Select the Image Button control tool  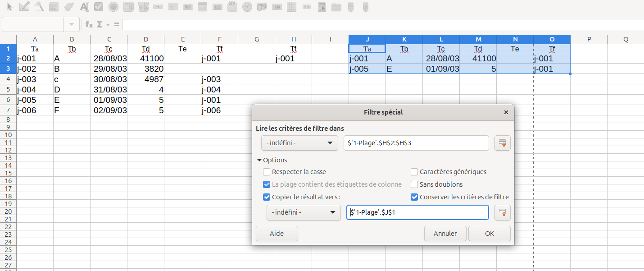(x=173, y=7)
